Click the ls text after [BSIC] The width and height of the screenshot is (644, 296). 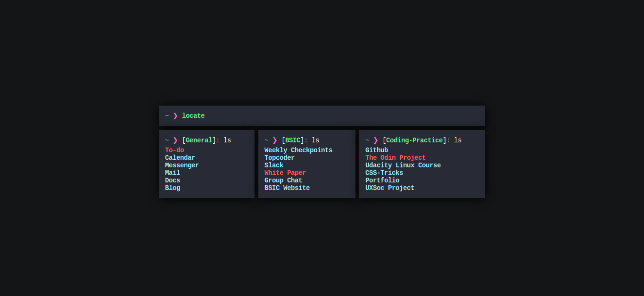tap(315, 140)
